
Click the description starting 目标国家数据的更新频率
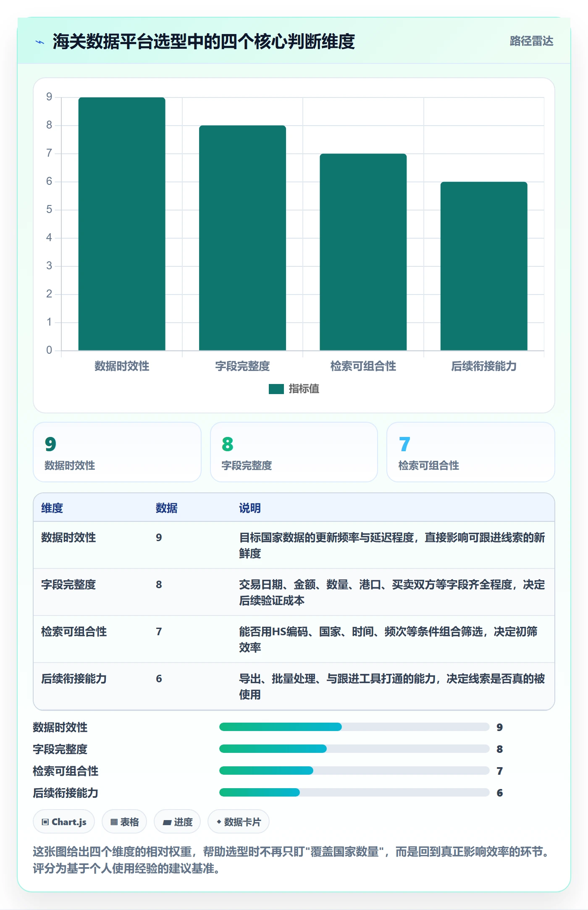click(x=392, y=545)
